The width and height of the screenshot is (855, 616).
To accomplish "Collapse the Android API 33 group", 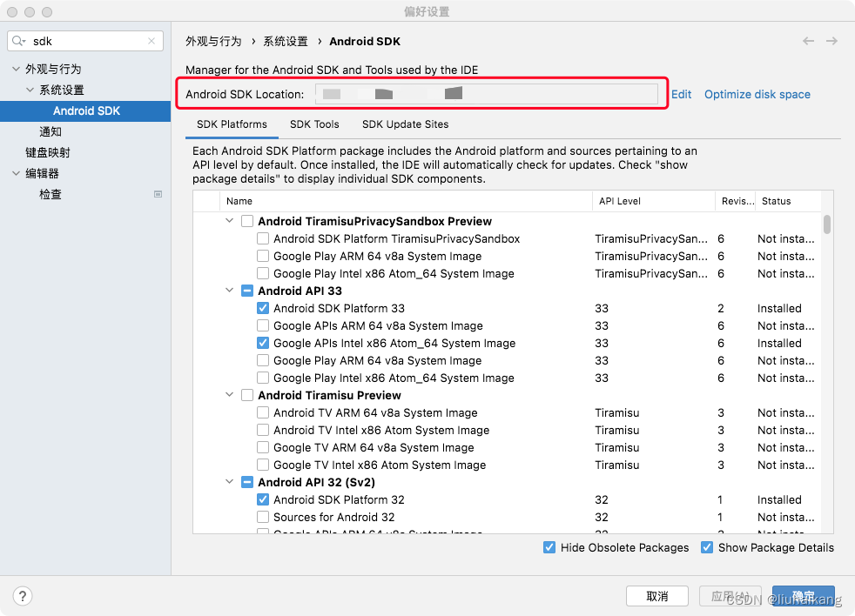I will pyautogui.click(x=230, y=291).
